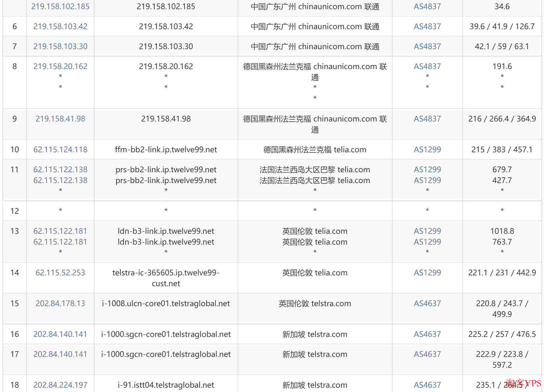
Task: Click AS4637 link in hop 15 row
Action: pos(427,303)
